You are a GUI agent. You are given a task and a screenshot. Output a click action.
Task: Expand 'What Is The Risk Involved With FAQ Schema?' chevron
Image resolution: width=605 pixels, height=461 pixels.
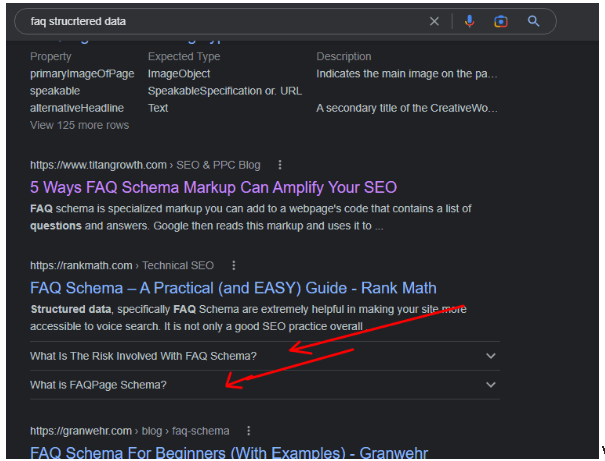coord(490,356)
